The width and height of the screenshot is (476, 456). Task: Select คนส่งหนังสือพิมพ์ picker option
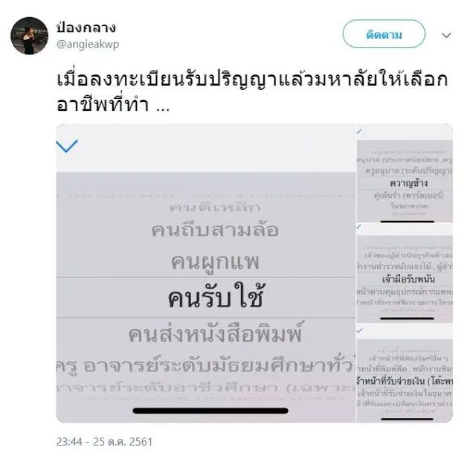point(215,333)
